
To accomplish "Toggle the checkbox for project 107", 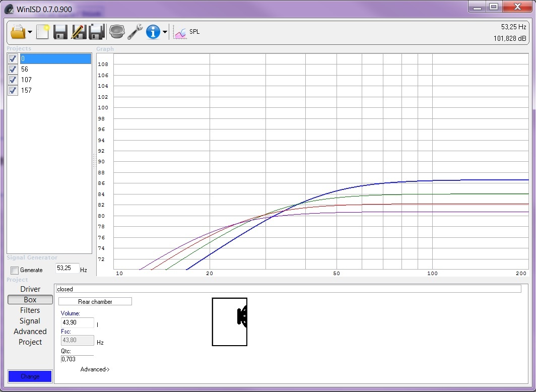I will pyautogui.click(x=13, y=80).
